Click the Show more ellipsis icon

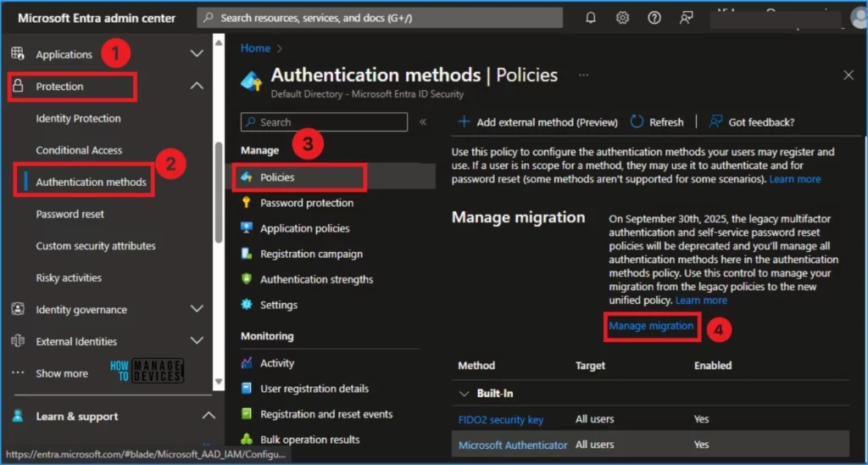(x=18, y=373)
